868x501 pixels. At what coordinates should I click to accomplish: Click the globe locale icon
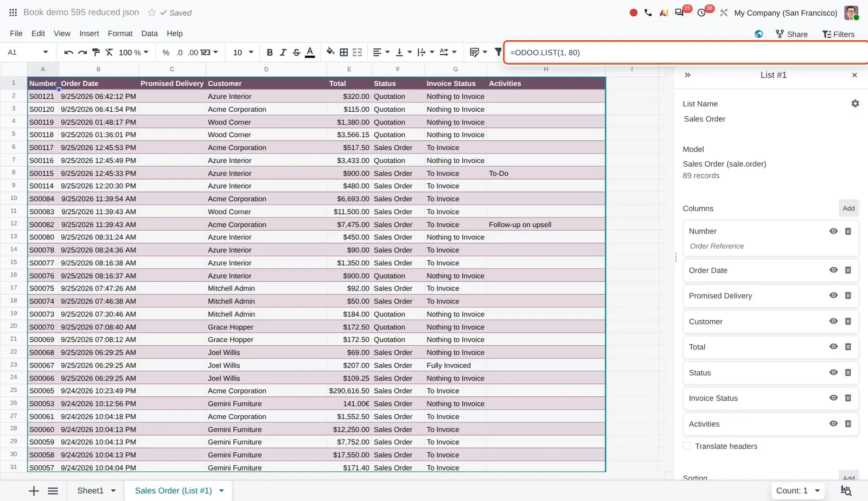[759, 34]
